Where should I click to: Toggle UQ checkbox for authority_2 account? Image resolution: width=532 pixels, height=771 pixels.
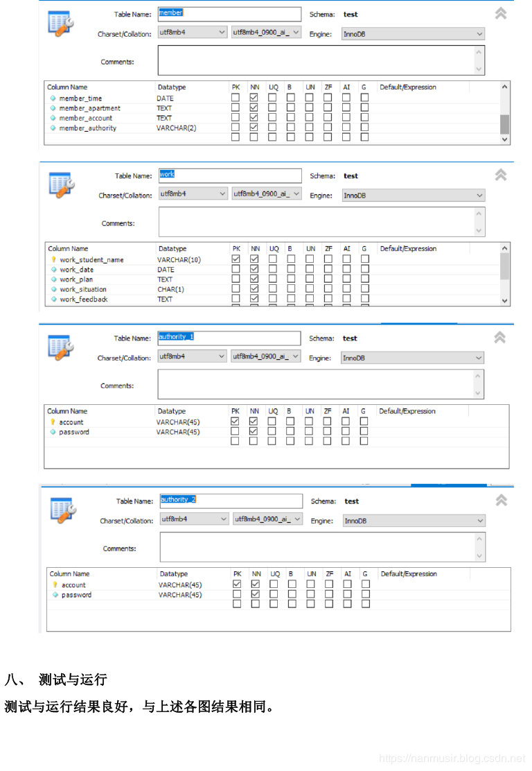click(274, 584)
